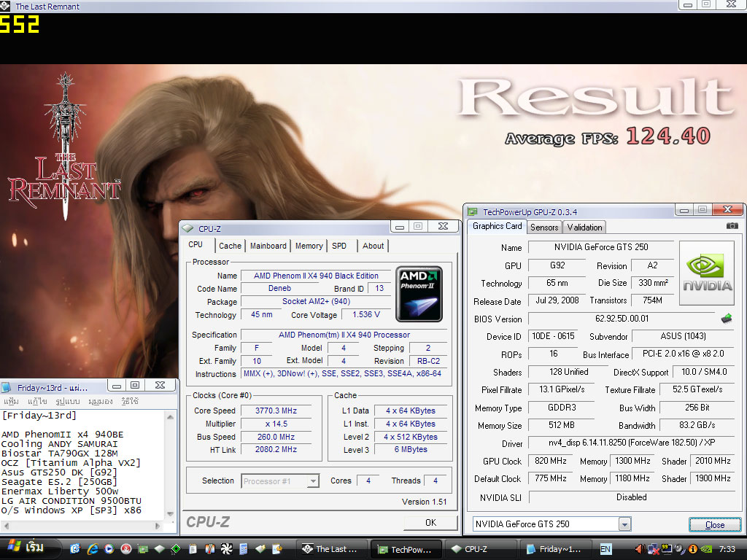This screenshot has width=747, height=560.
Task: Click the fan icon in quick launch
Action: (x=226, y=549)
